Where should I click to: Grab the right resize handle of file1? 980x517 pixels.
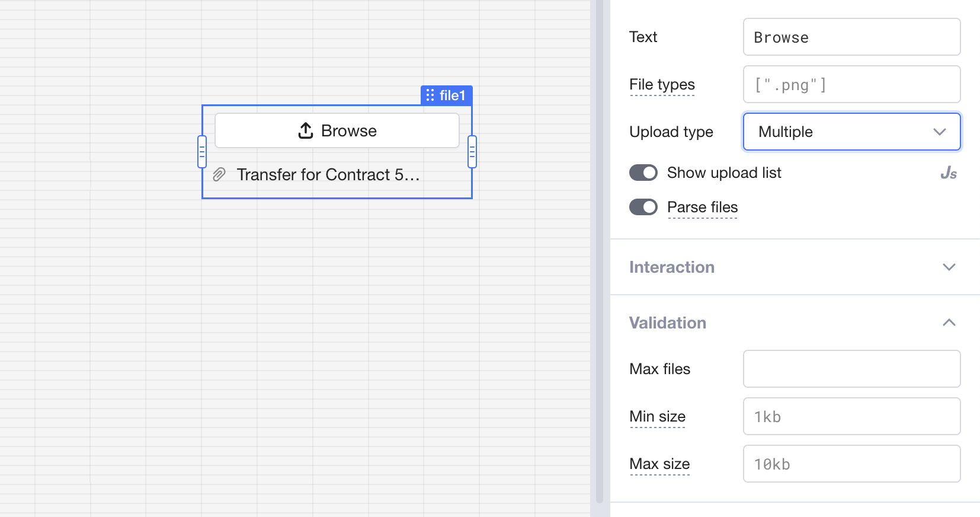click(472, 152)
